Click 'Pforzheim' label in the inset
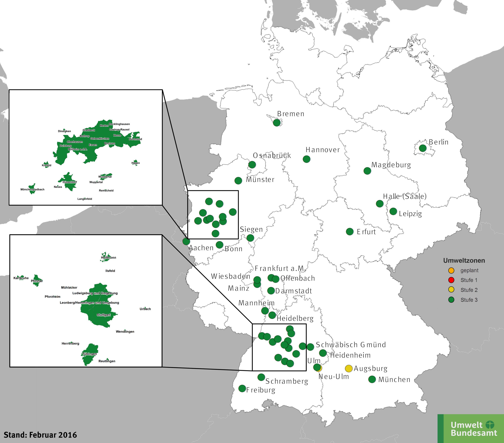504x443 pixels. pos(53,297)
